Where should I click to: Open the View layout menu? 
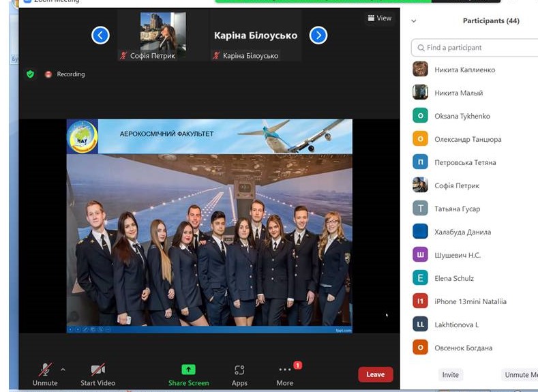pos(380,18)
